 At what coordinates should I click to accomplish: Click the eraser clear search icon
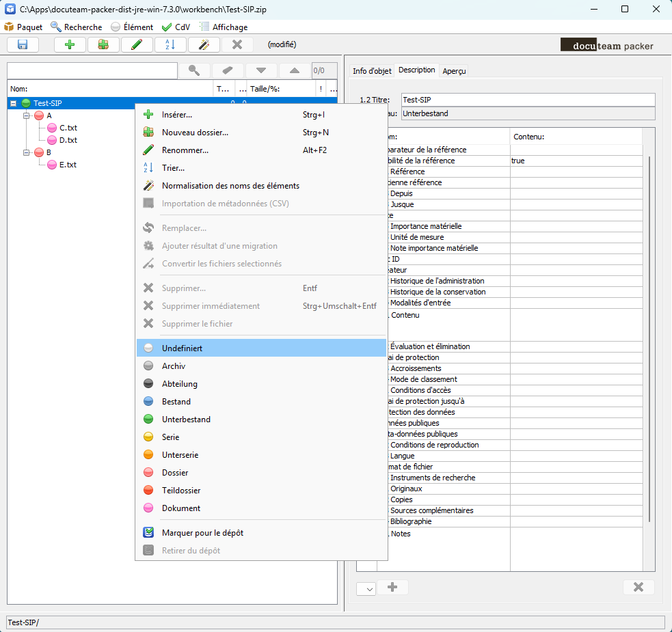tap(228, 70)
